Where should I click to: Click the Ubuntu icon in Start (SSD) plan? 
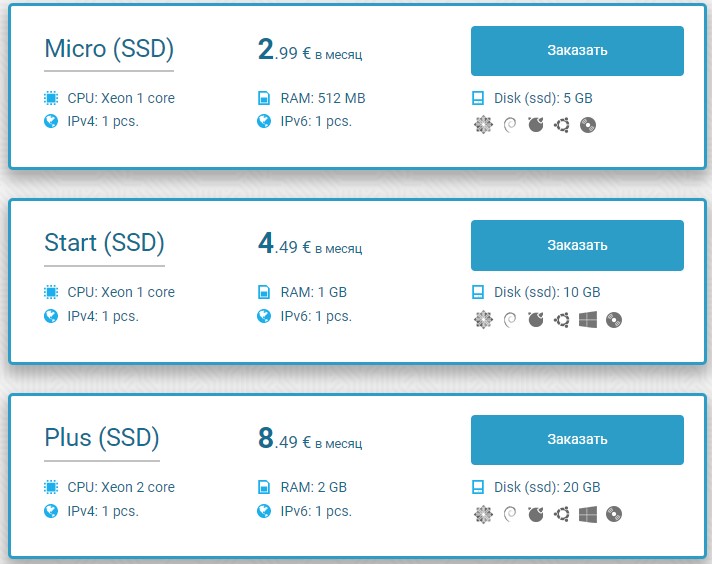point(562,320)
